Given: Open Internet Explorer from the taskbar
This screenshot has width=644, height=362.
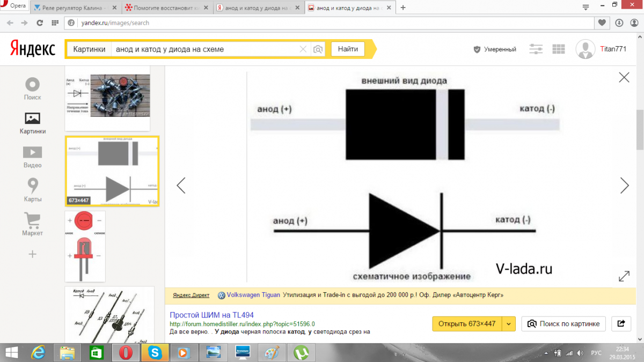Looking at the screenshot, I should (x=39, y=353).
